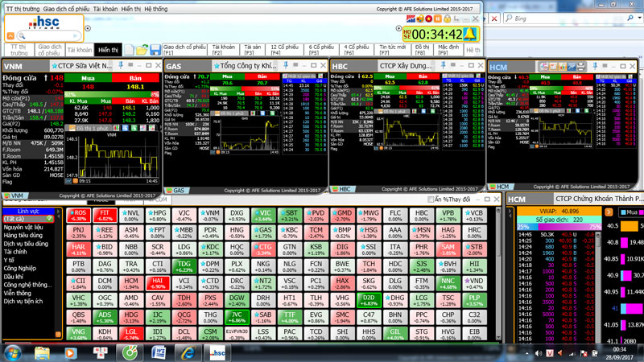Pin the HBC panel
This screenshot has height=362, width=644.
tap(444, 65)
